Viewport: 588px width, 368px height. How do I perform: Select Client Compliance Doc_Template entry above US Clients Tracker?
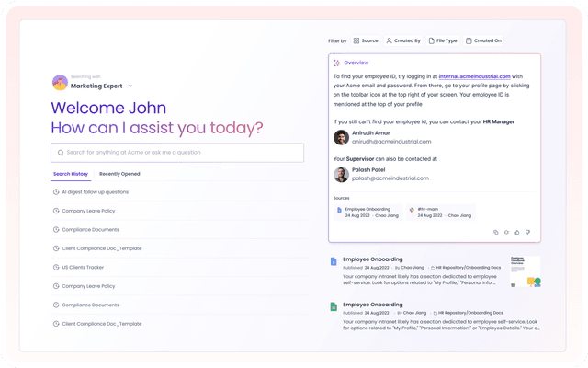[179, 248]
